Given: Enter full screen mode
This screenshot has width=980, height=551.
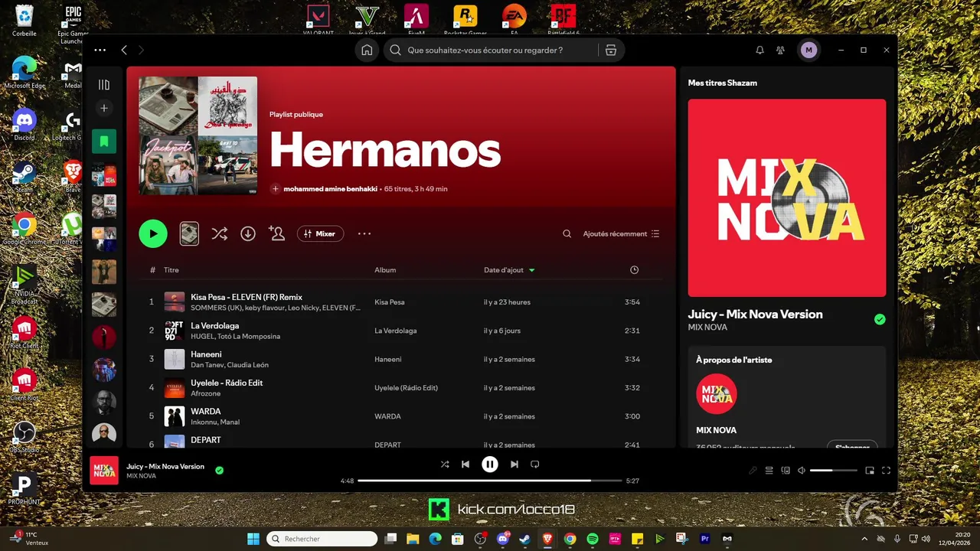Looking at the screenshot, I should tap(887, 471).
